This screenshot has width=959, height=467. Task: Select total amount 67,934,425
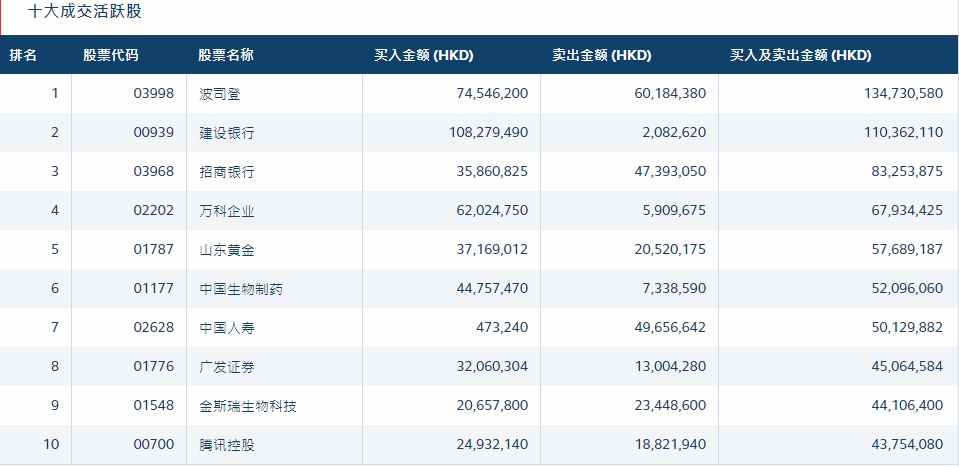coord(908,211)
